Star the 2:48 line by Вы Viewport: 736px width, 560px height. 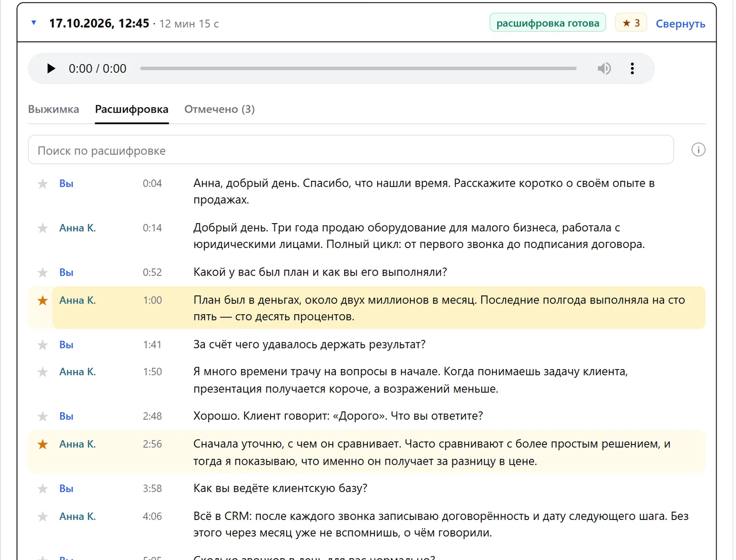(x=42, y=416)
